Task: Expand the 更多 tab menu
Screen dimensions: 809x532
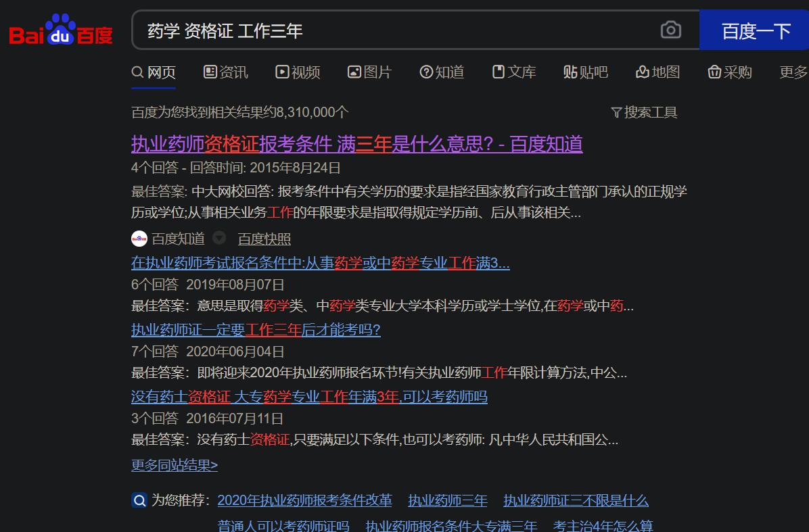Action: point(793,72)
